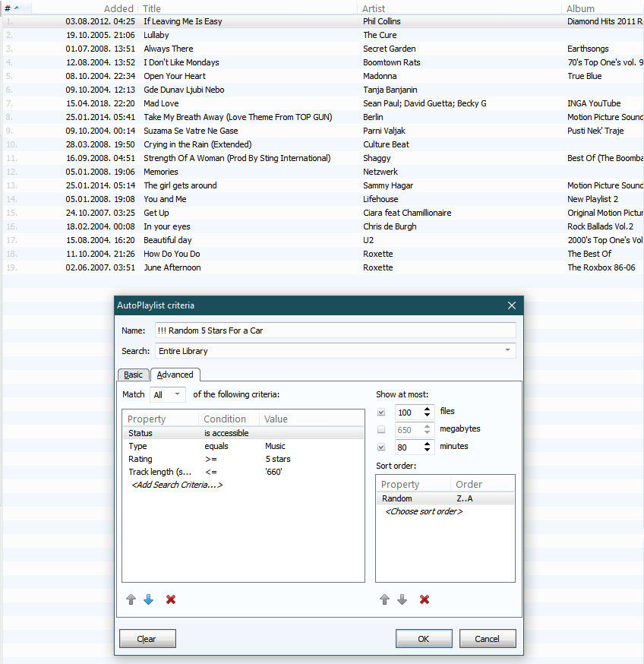This screenshot has height=664, width=644.
Task: Open the Match 'All' dropdown
Action: 168,395
